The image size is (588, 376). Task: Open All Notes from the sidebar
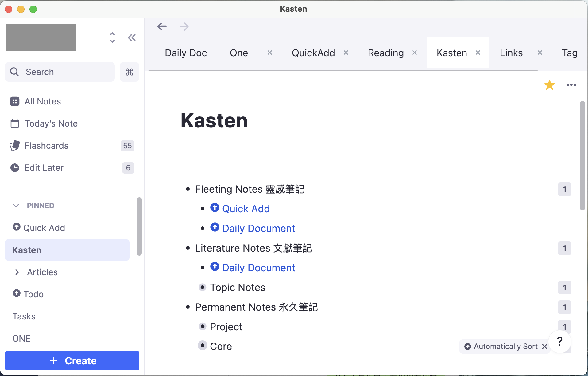point(42,101)
